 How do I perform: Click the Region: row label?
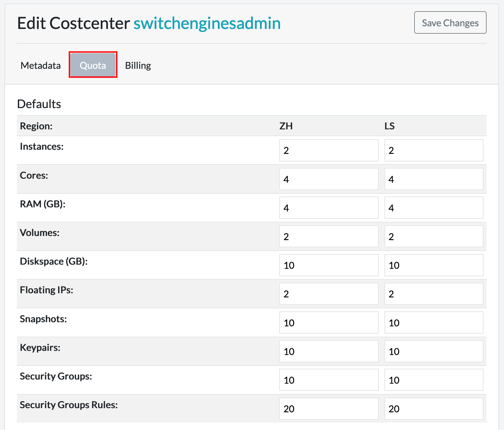(36, 126)
